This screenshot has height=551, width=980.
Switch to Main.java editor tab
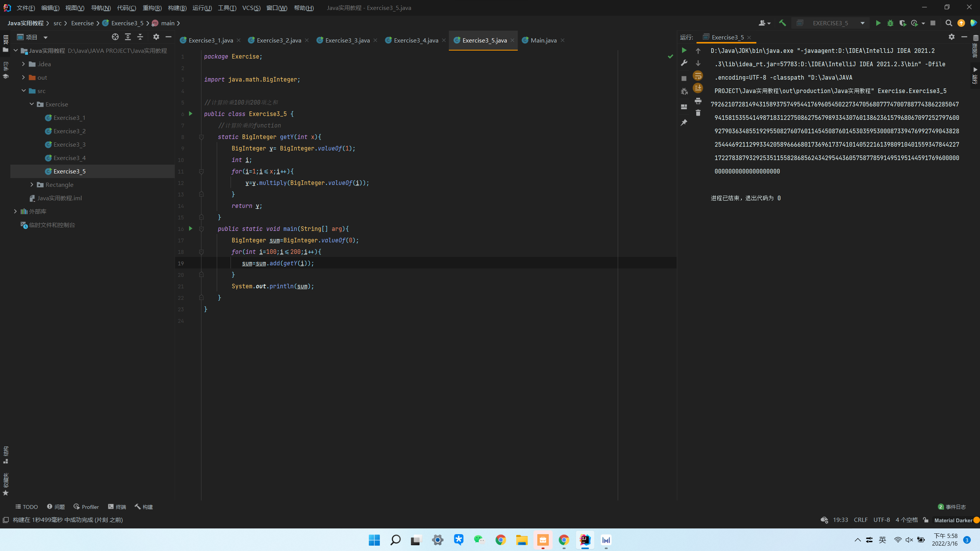[x=543, y=40]
